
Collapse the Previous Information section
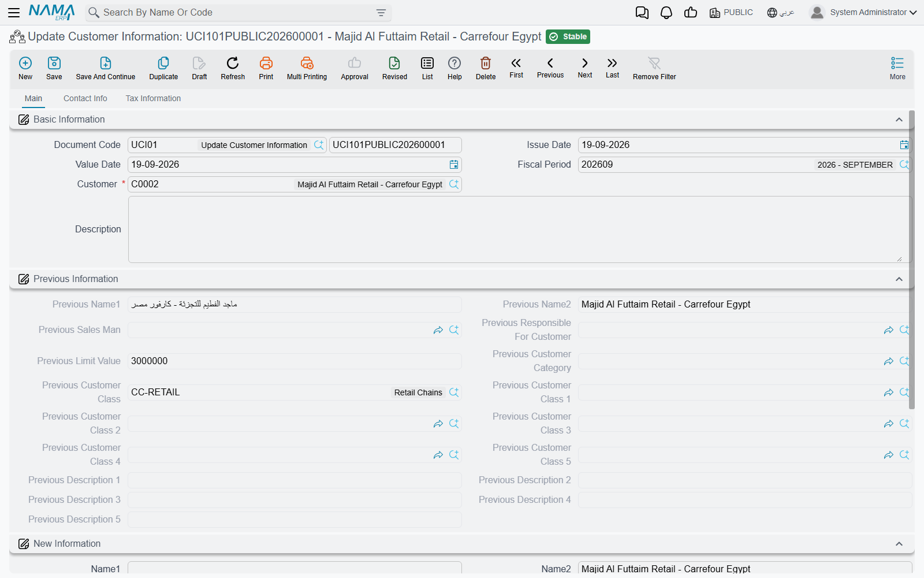(899, 279)
